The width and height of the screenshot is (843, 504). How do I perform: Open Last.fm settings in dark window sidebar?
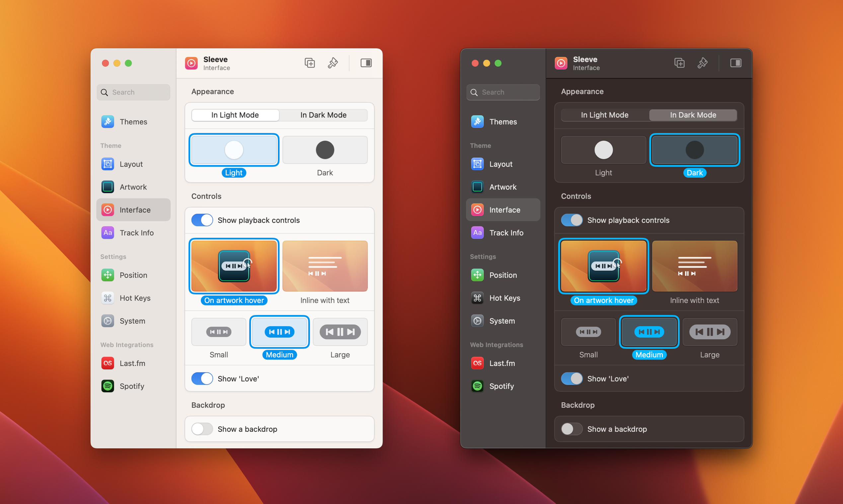tap(502, 363)
